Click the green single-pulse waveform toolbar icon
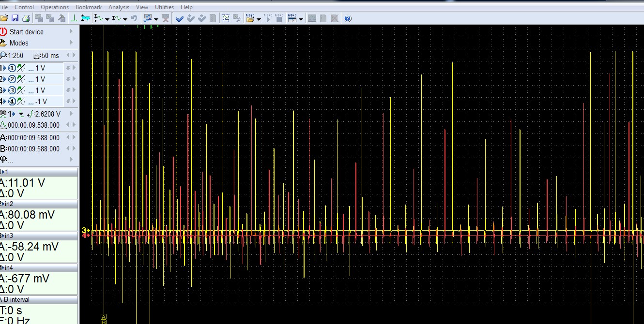Viewport: 644px width, 324px height. pos(75,18)
